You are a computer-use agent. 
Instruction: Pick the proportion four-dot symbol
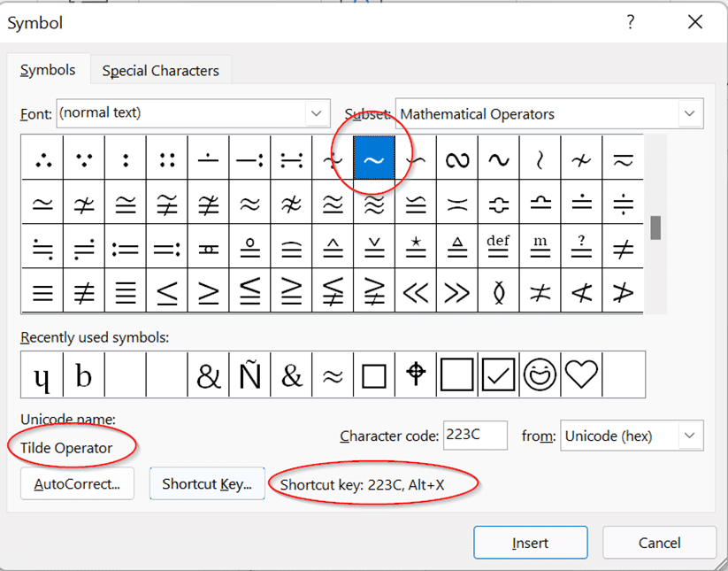point(167,158)
